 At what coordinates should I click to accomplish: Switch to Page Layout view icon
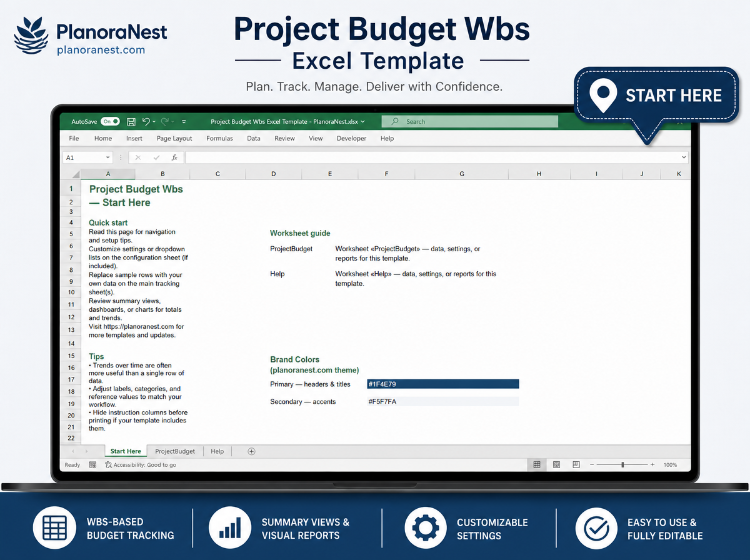click(556, 465)
